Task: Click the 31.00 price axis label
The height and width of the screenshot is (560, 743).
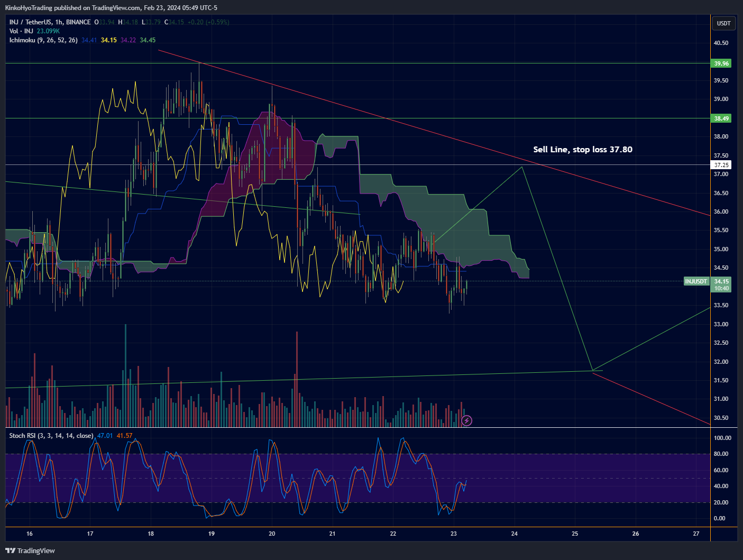Action: (721, 399)
